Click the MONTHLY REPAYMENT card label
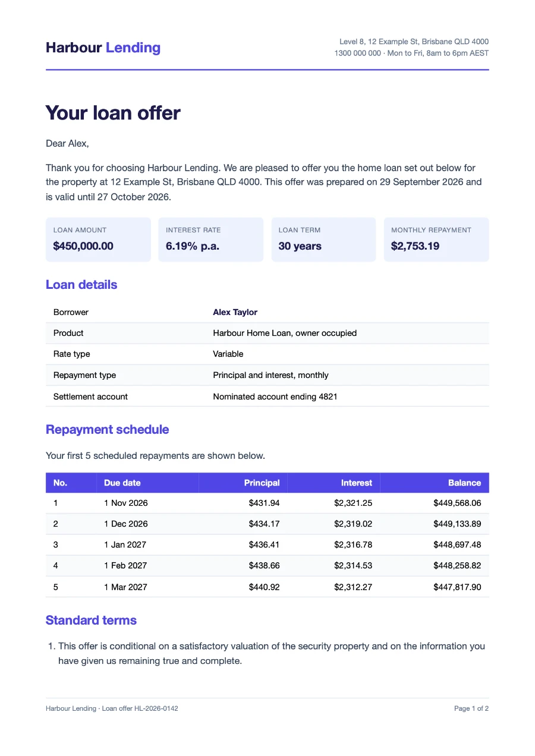This screenshot has width=535, height=756. [431, 230]
